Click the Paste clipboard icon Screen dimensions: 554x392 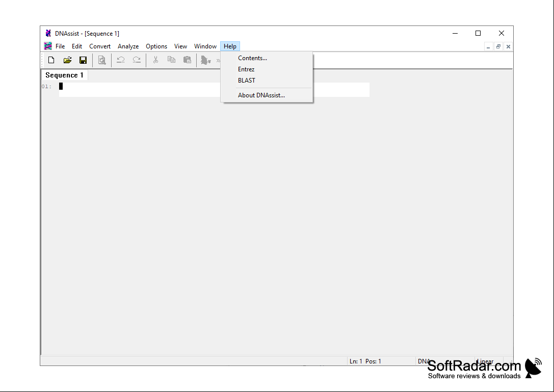click(x=187, y=60)
